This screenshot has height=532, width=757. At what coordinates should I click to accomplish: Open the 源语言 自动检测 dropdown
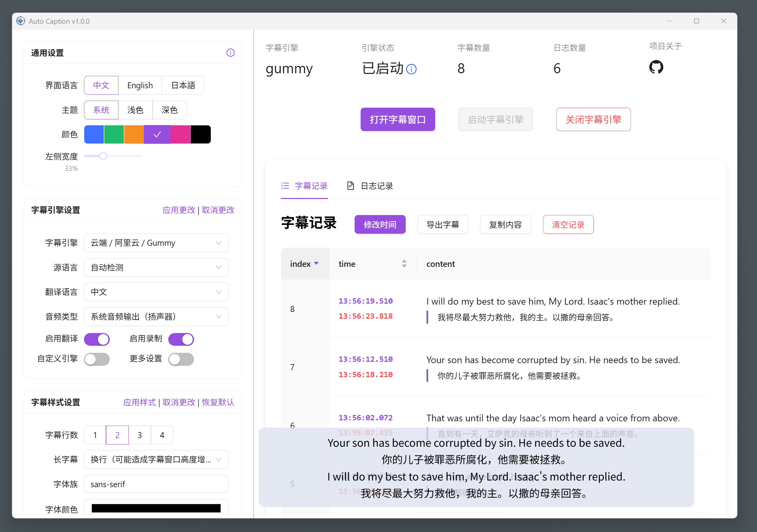[x=156, y=268]
